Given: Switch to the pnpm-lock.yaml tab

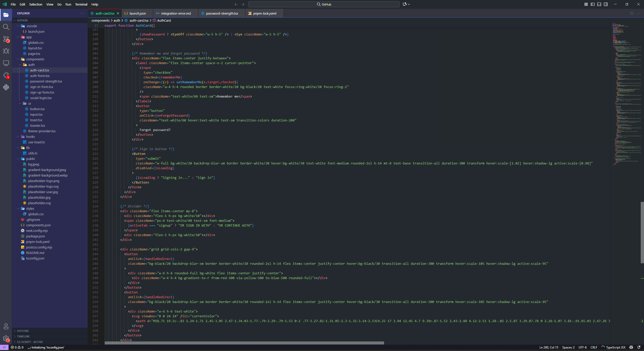Looking at the screenshot, I should click(264, 13).
